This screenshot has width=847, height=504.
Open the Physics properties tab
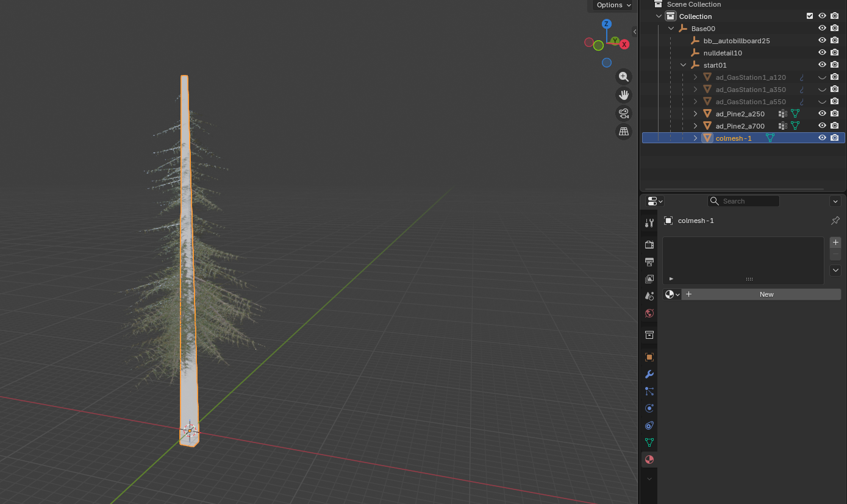click(649, 408)
